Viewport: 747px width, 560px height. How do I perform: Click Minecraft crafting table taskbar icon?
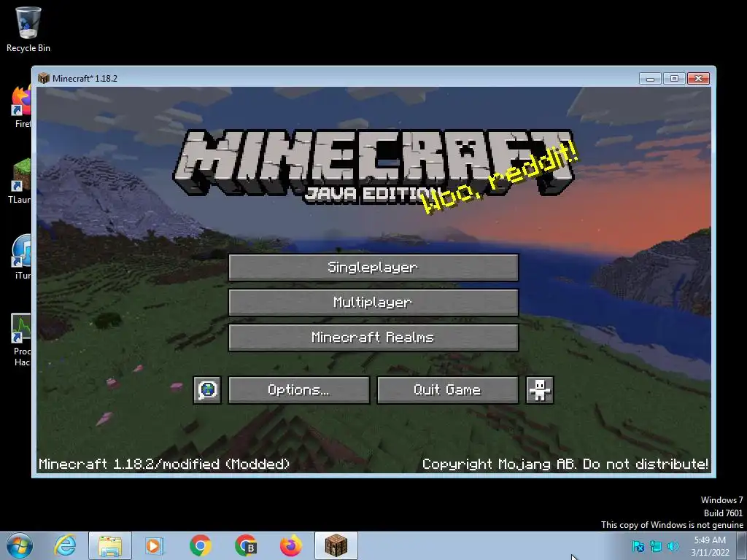tap(336, 545)
